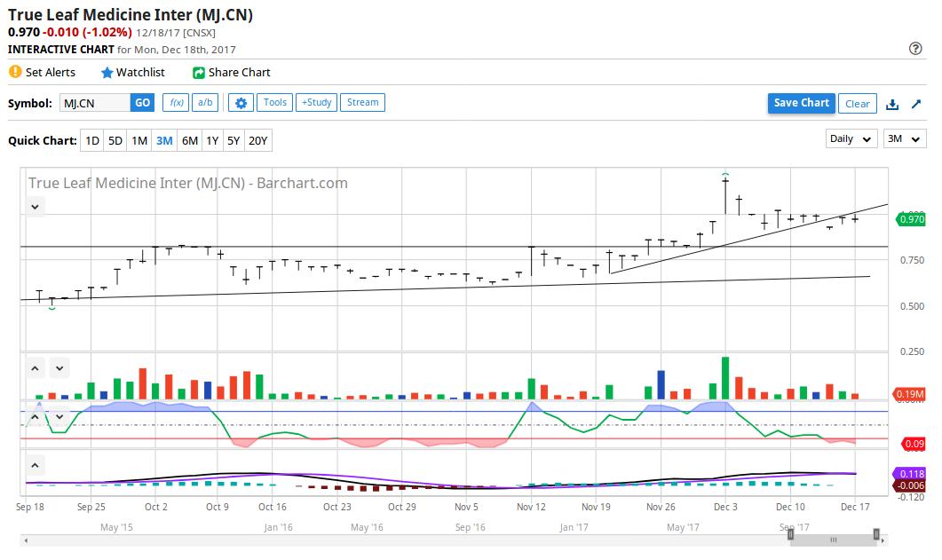
Task: Select 5D quick chart
Action: (115, 140)
